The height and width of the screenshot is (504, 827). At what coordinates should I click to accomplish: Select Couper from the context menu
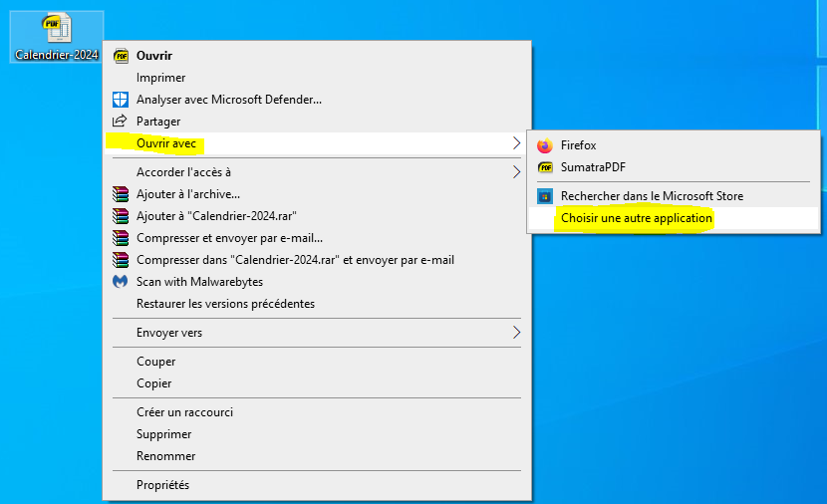coord(317,362)
